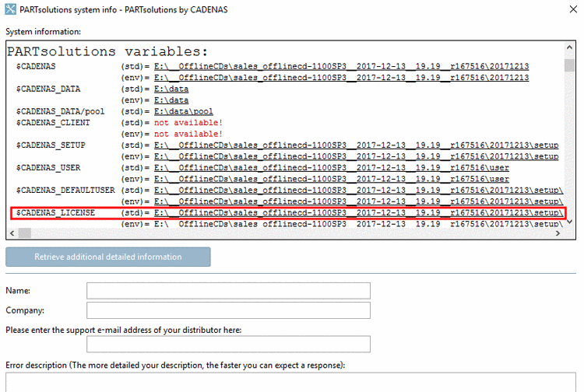584x392 pixels.
Task: Open the $CADENAS_USER (env) path link
Action: (332, 179)
